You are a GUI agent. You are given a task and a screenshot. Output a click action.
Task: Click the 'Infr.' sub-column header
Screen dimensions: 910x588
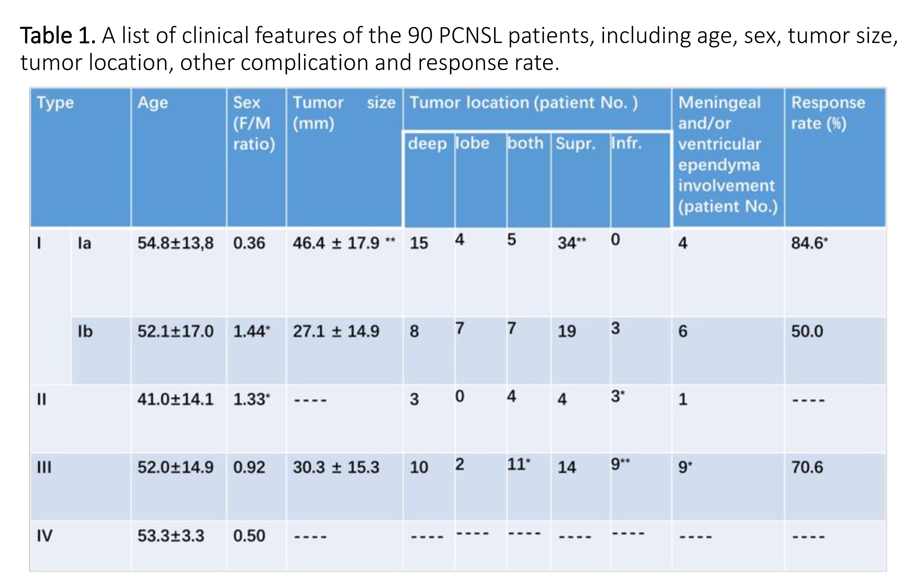[626, 143]
